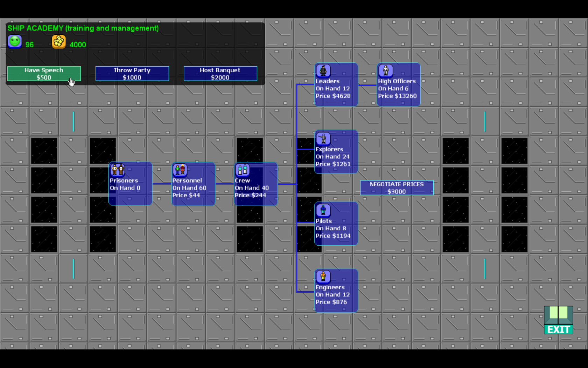
Task: Host Banquet for $2000
Action: (220, 74)
